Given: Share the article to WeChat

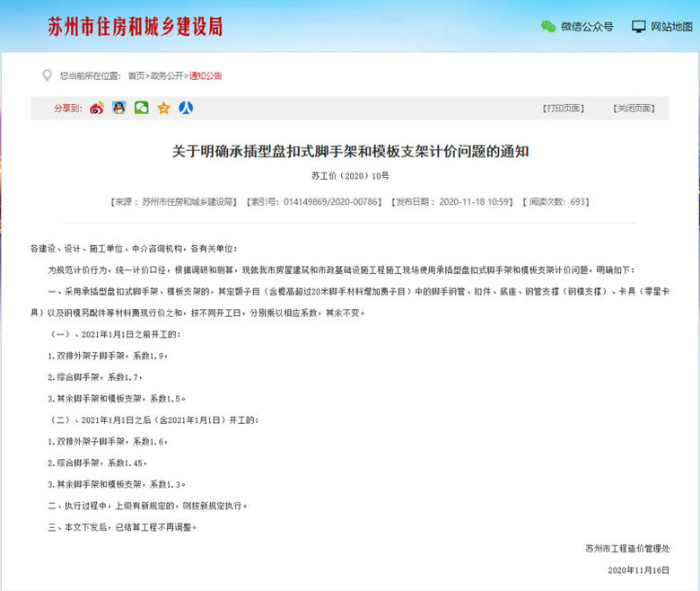Looking at the screenshot, I should point(142,108).
